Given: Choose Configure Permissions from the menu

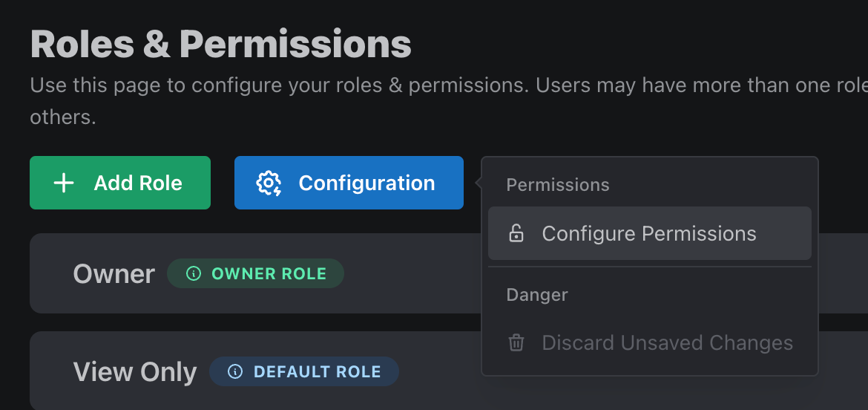Looking at the screenshot, I should click(649, 233).
